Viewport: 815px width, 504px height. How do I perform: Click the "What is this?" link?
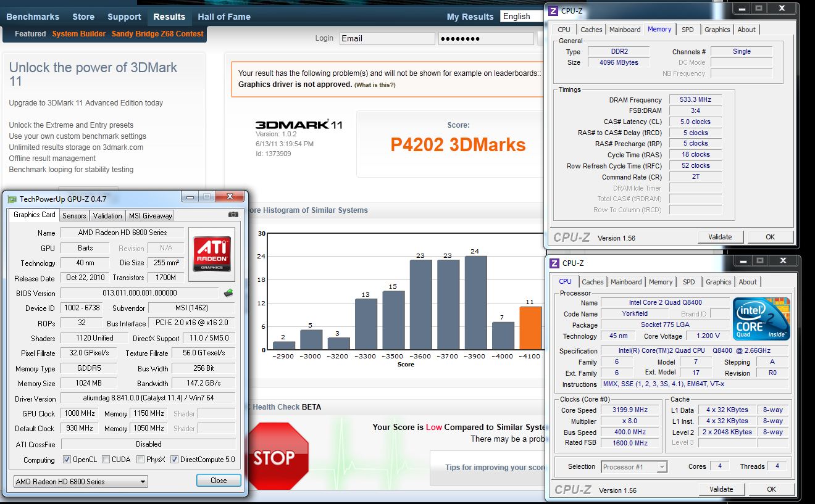[x=375, y=85]
